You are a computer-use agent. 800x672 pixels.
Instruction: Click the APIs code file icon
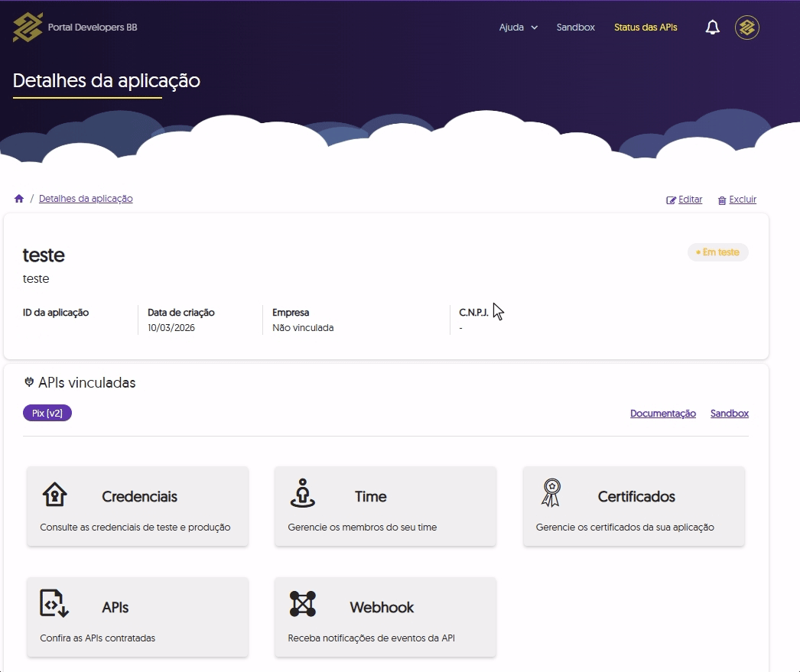(x=54, y=604)
